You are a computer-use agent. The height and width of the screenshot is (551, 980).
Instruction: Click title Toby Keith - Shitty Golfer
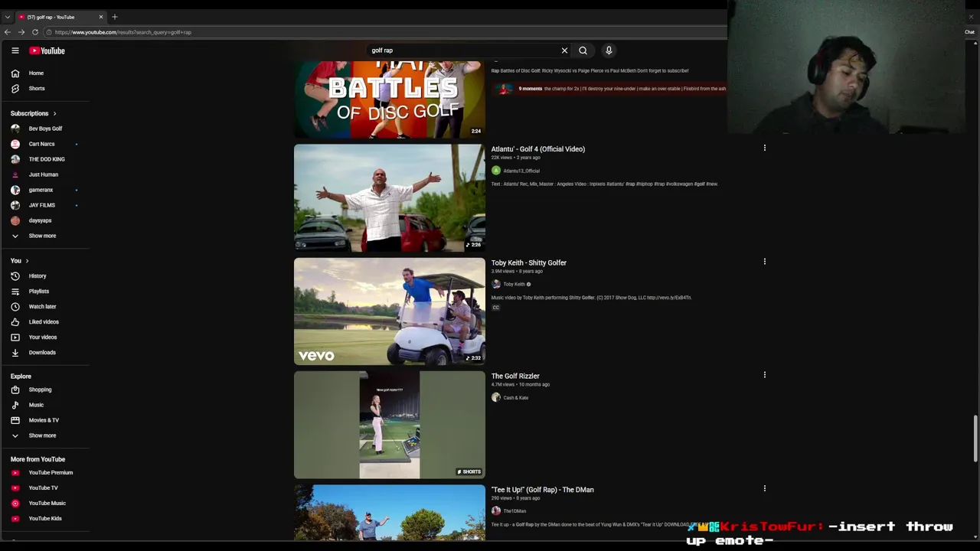[x=528, y=262]
